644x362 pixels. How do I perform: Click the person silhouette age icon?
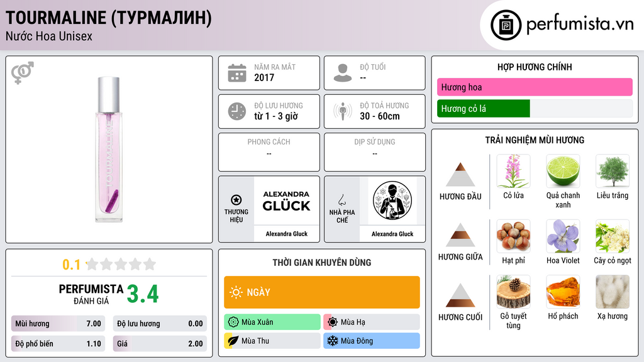(343, 73)
